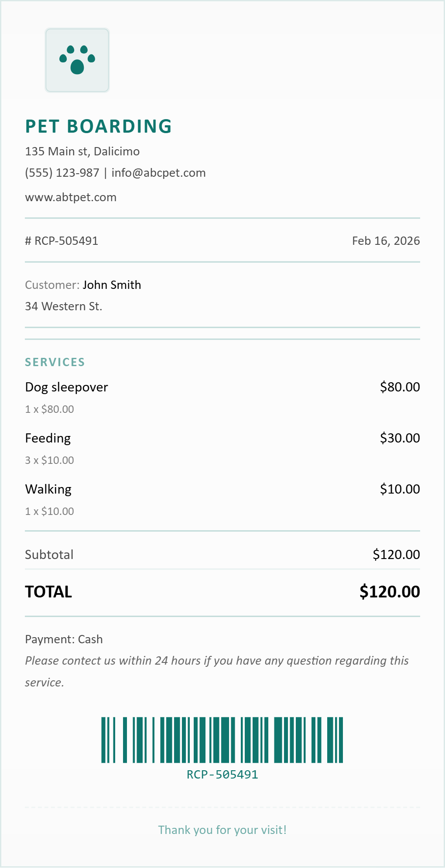
Task: Click the info@abcpet.com email address
Action: pos(158,173)
